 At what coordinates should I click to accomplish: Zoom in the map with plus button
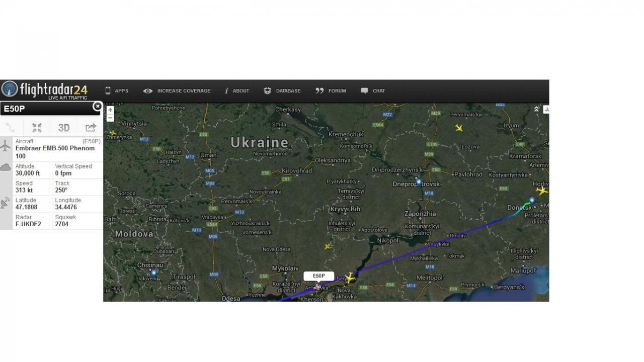[110, 110]
